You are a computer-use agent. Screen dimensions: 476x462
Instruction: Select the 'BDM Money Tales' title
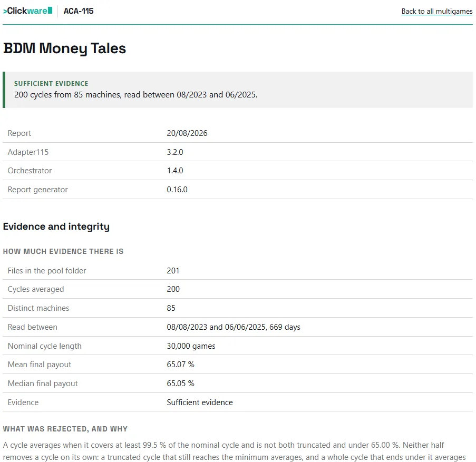click(x=64, y=48)
